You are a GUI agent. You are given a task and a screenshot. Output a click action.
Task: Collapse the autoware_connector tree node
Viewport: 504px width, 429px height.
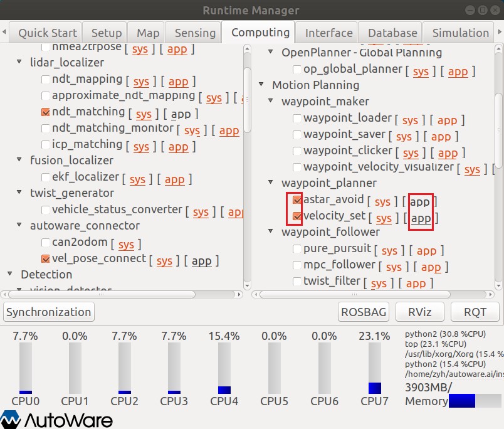19,225
